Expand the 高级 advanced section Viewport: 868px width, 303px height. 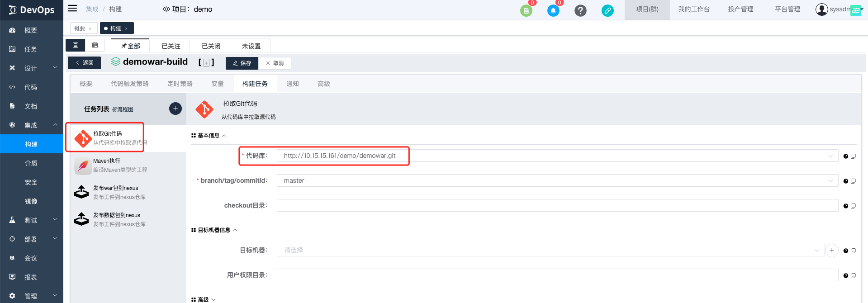204,299
